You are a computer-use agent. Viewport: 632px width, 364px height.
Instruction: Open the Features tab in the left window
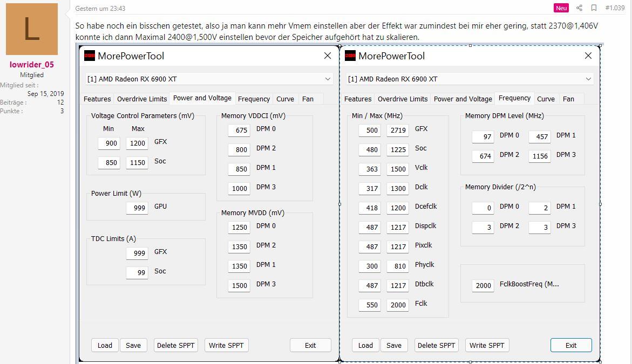click(97, 99)
